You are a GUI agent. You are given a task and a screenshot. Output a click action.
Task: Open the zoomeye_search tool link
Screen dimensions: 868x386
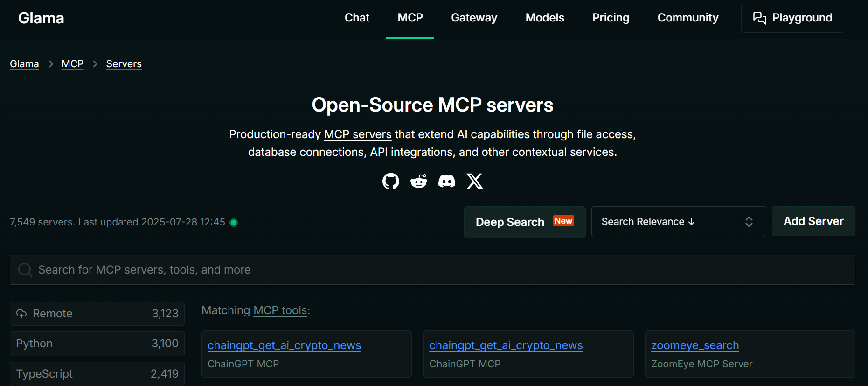coord(694,345)
